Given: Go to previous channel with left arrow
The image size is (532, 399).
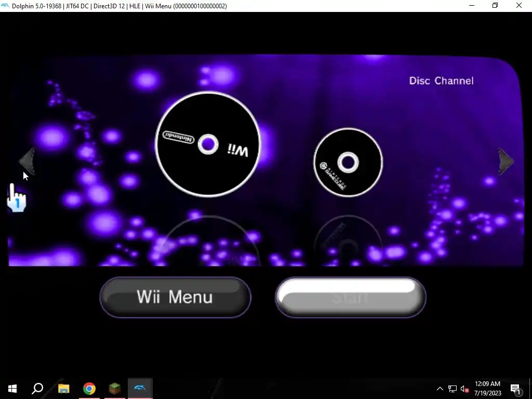Looking at the screenshot, I should (x=27, y=162).
